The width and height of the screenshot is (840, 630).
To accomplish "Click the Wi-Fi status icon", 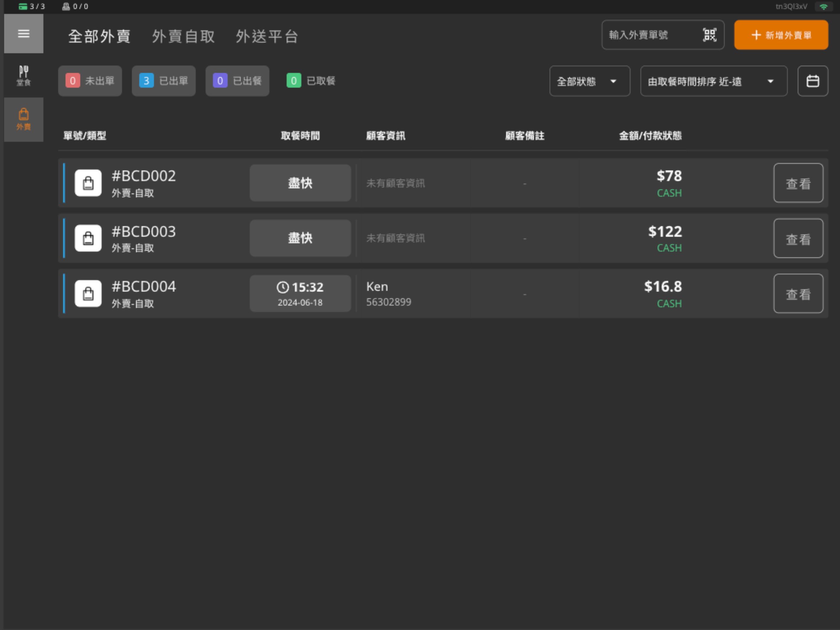I will pyautogui.click(x=823, y=6).
